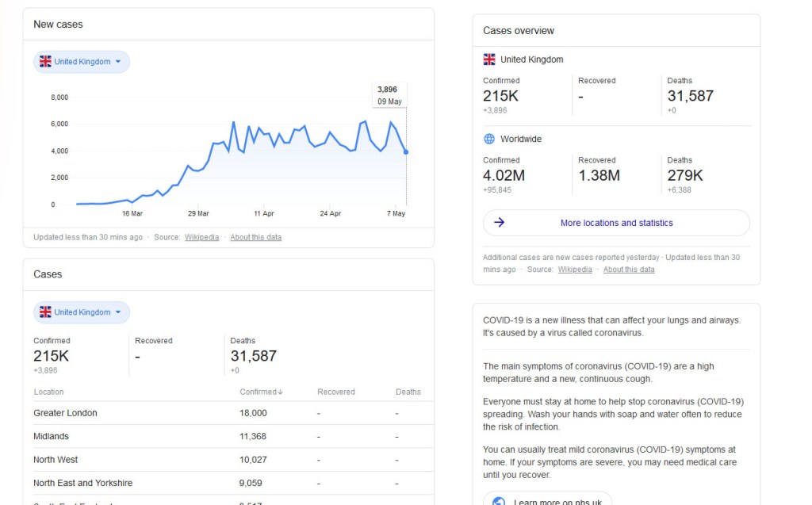Expand the United Kingdom selector in Cases card
Screen dimensions: 812x505
[x=82, y=312]
